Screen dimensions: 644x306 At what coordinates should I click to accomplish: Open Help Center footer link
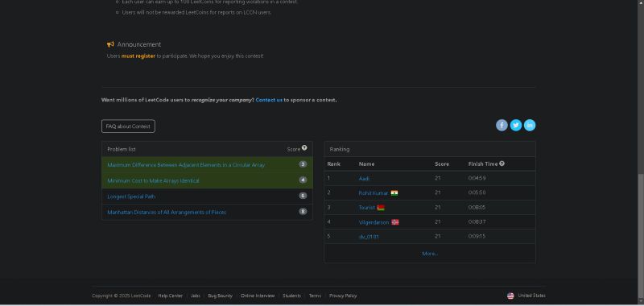[x=171, y=296]
